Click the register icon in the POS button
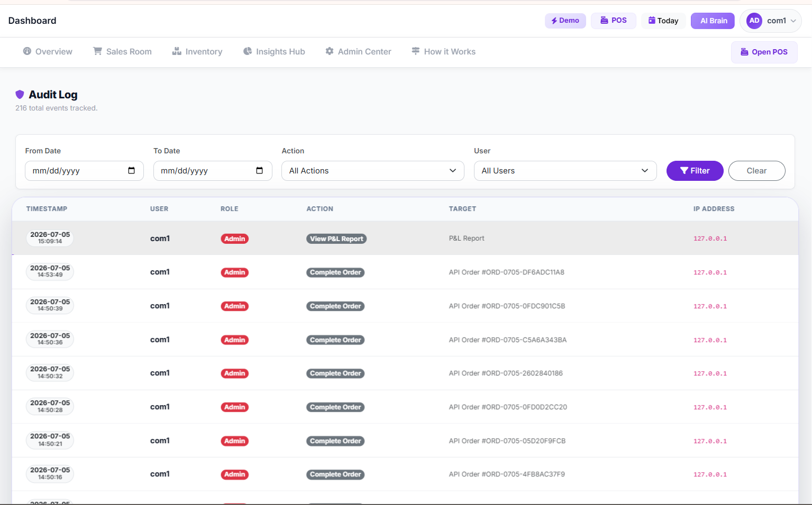The image size is (812, 505). pyautogui.click(x=604, y=20)
